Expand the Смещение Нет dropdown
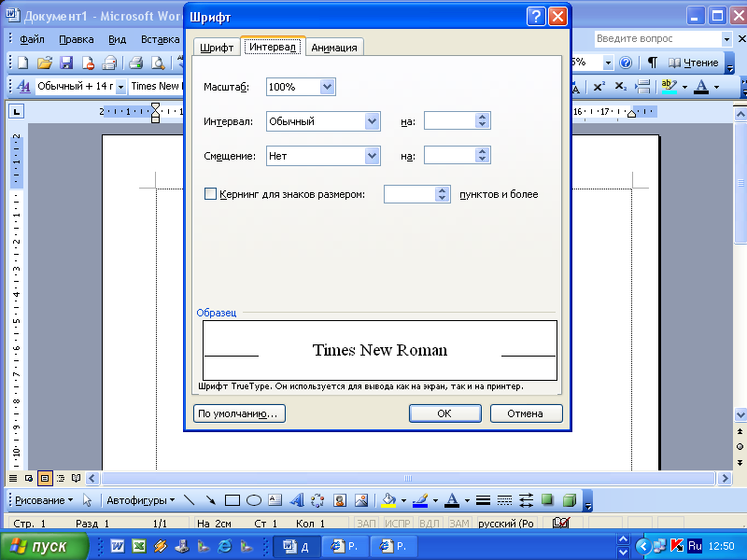This screenshot has height=560, width=747. tap(372, 156)
